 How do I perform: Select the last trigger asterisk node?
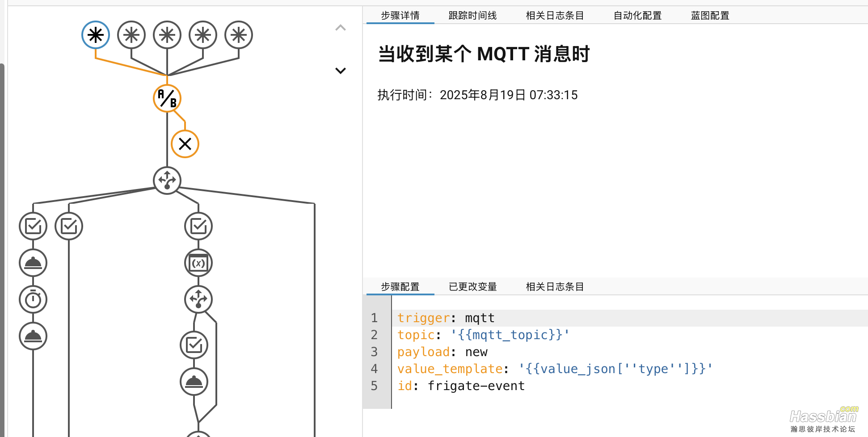click(239, 35)
